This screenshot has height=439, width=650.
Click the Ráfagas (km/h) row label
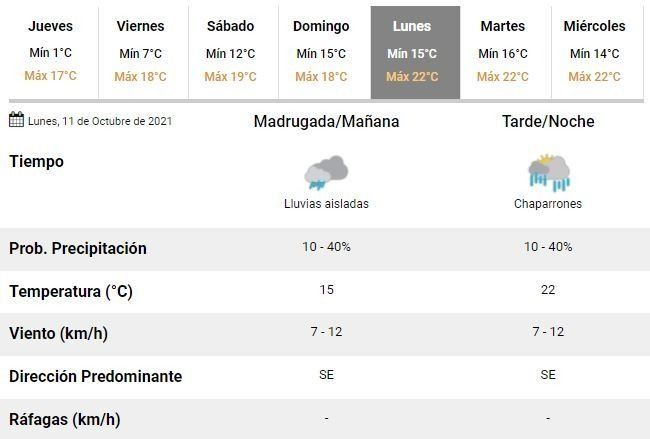pyautogui.click(x=64, y=419)
